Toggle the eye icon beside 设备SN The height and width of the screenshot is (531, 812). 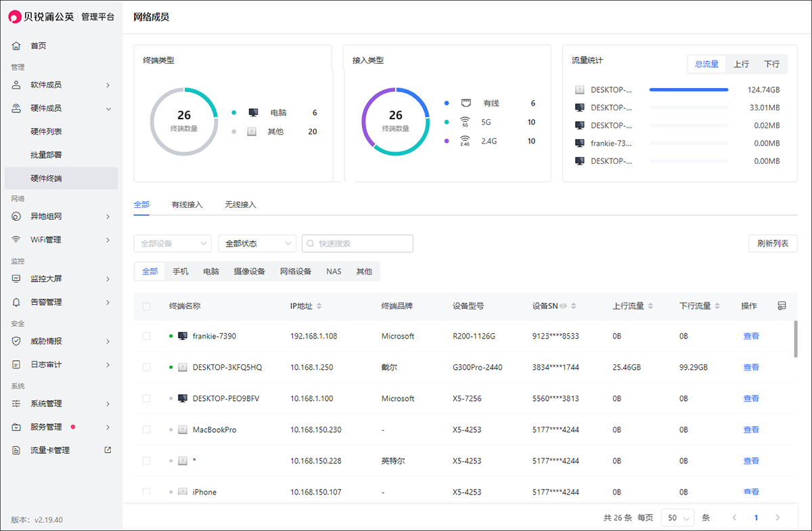(563, 306)
